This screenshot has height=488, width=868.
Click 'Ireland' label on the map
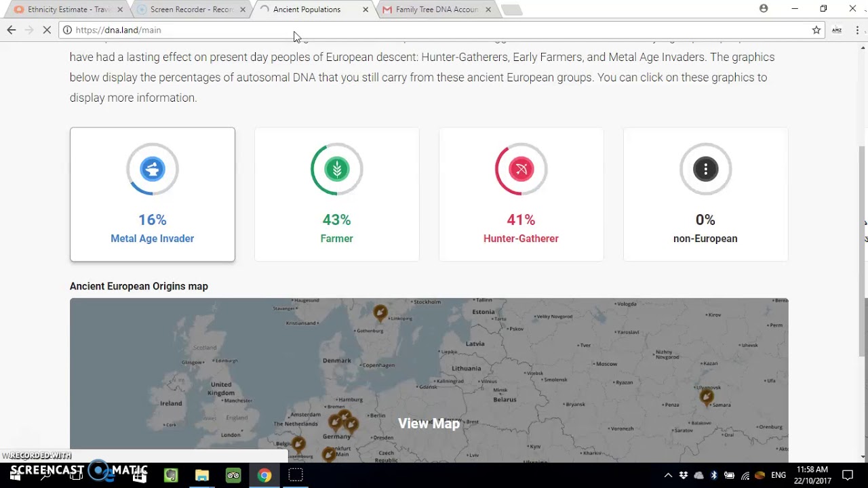click(171, 403)
